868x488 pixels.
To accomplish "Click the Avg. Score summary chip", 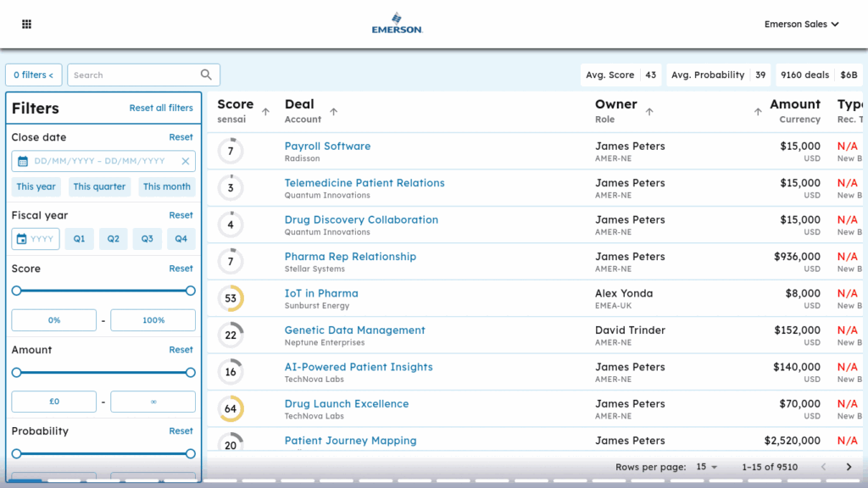I will click(620, 75).
